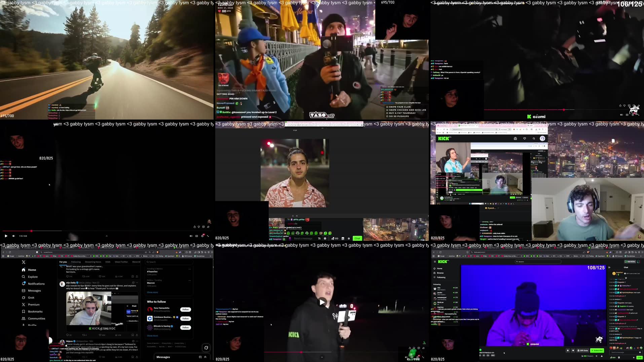Subscribe to ozemi on Kick
Viewport: 644px width, 362px height.
click(x=597, y=351)
